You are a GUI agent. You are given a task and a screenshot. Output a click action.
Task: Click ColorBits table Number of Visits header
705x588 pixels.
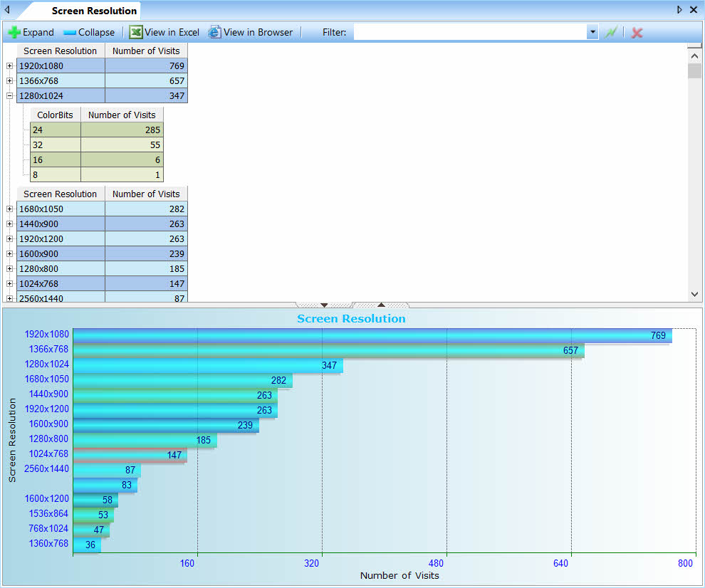122,115
